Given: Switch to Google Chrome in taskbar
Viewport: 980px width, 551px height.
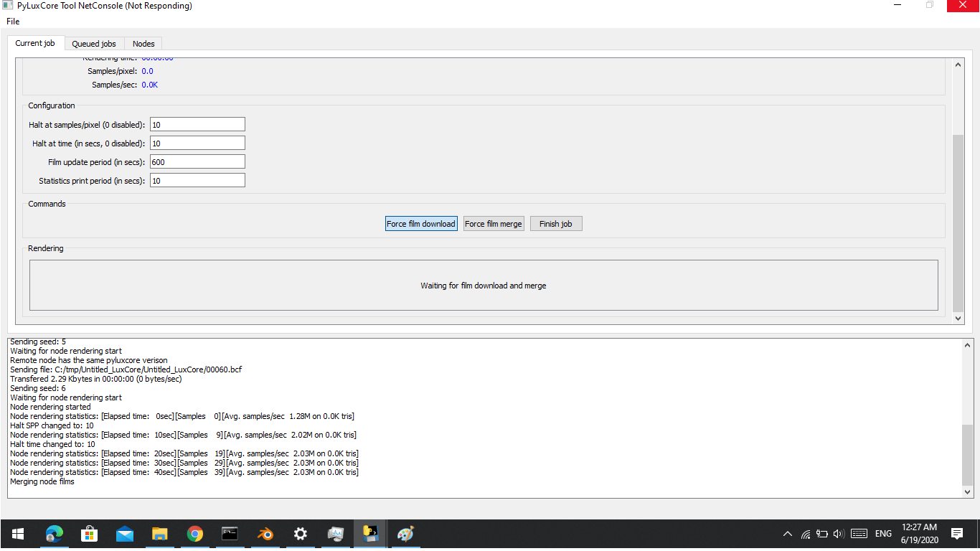Looking at the screenshot, I should click(x=194, y=534).
